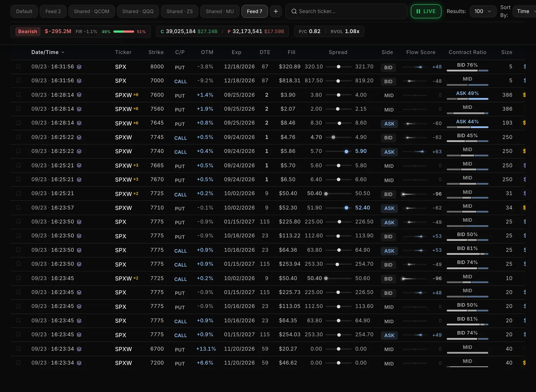The image size is (536, 392).
Task: Click the bullish/bearish 49%-51% sentiment bar
Action: click(x=124, y=31)
